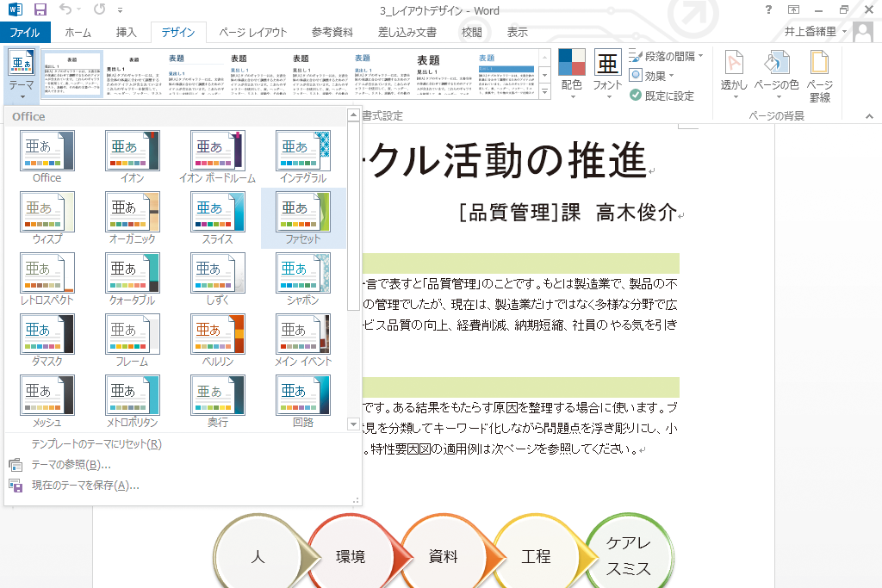Click テーマの参照 browse themes entry
The image size is (882, 588).
pos(71,465)
